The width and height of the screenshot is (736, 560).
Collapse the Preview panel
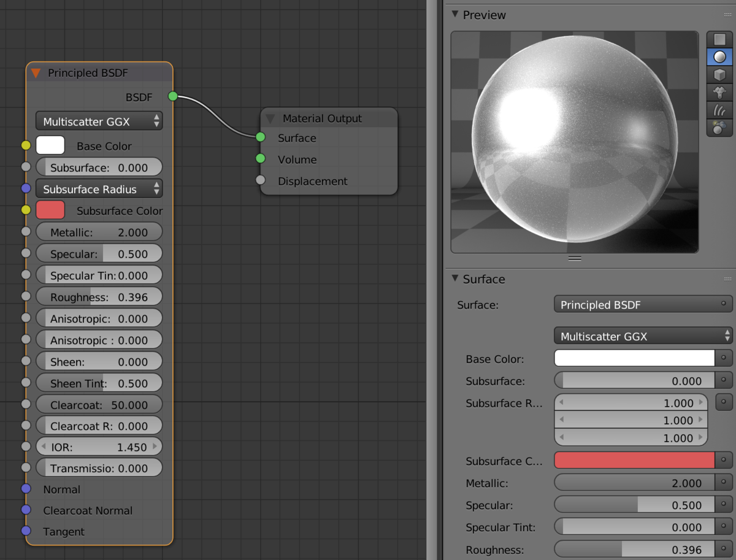pos(454,13)
